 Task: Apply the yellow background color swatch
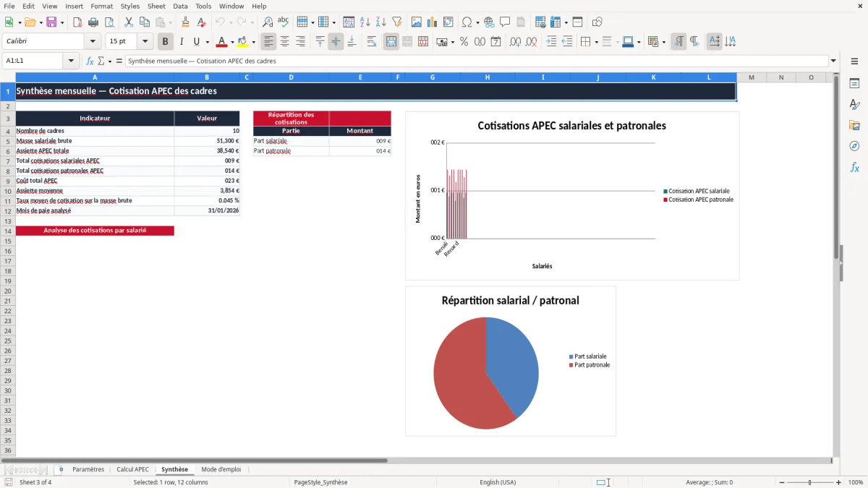click(x=243, y=42)
